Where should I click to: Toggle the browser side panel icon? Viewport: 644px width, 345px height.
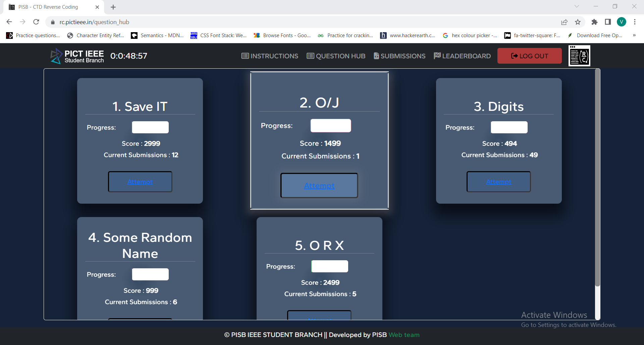click(608, 22)
